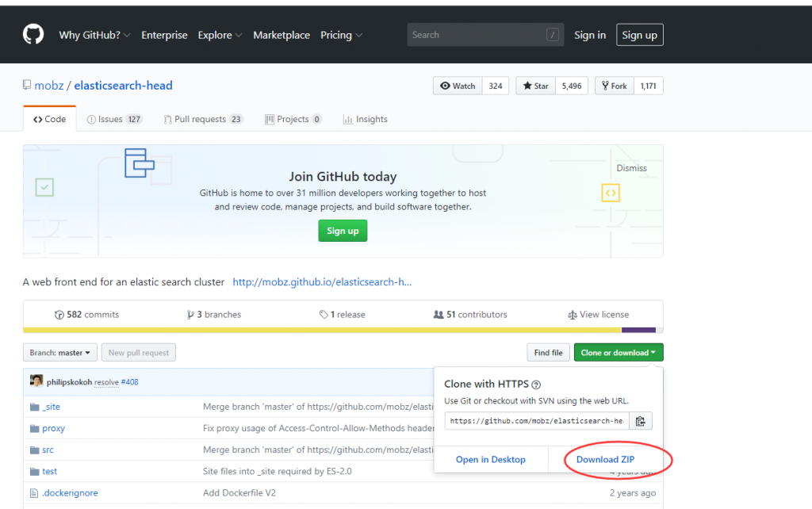Switch to the Code tab
Screen dimensions: 812x509
click(50, 119)
